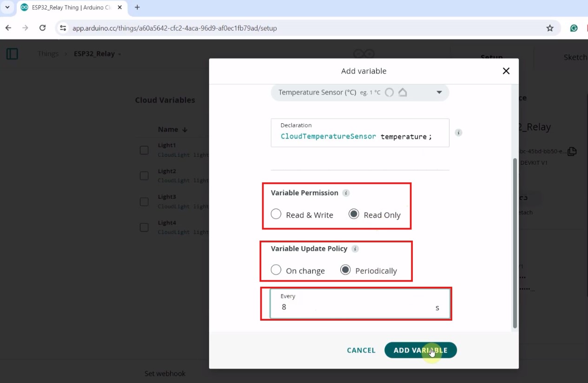Open the browser tab search dropdown
Viewport: 588px width, 383px height.
(x=7, y=7)
